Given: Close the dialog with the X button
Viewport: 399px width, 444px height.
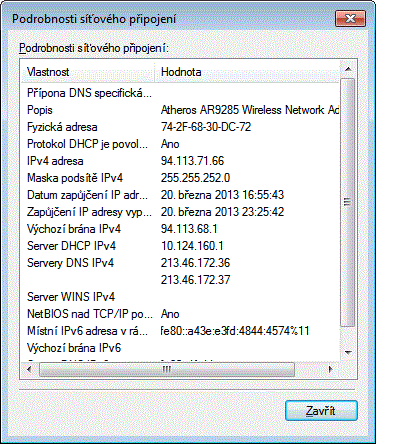Looking at the screenshot, I should click(x=350, y=18).
